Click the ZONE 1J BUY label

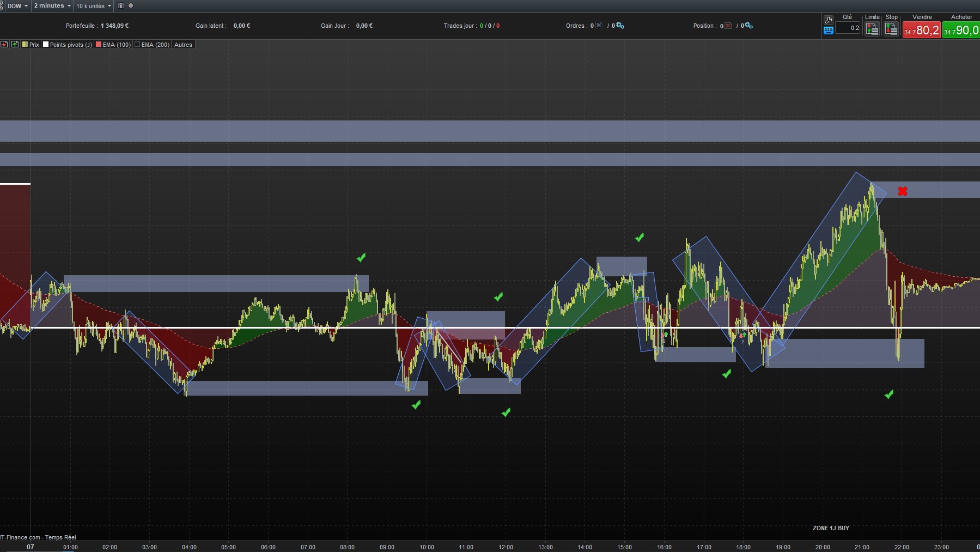[831, 528]
